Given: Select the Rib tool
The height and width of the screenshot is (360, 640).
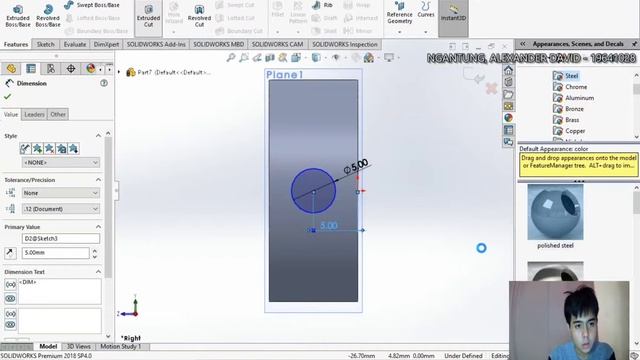Looking at the screenshot, I should coord(322,5).
